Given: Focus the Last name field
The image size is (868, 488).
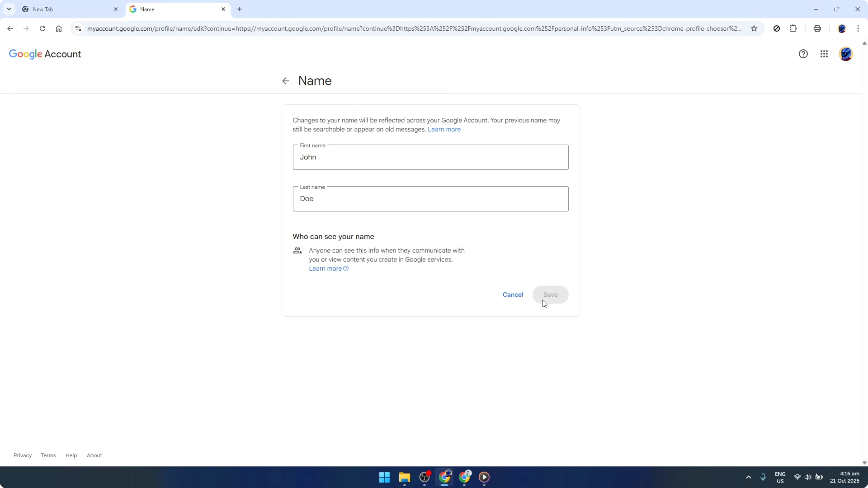Looking at the screenshot, I should pos(431,199).
